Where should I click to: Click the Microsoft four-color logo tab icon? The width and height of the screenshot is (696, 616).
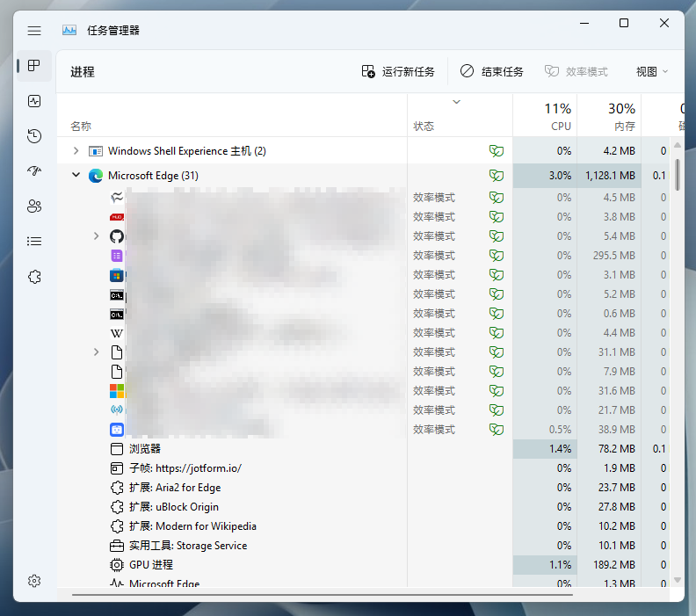pyautogui.click(x=117, y=391)
